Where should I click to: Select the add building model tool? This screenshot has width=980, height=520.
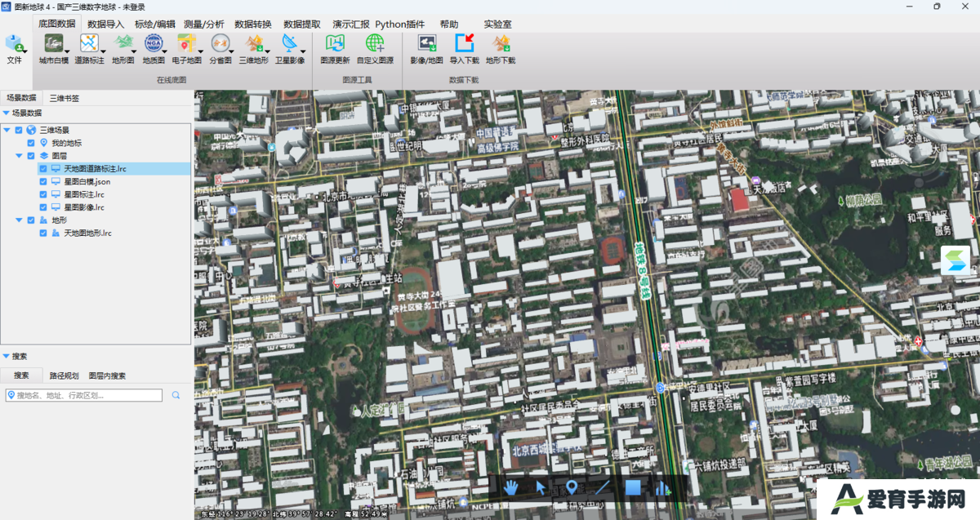(x=662, y=488)
